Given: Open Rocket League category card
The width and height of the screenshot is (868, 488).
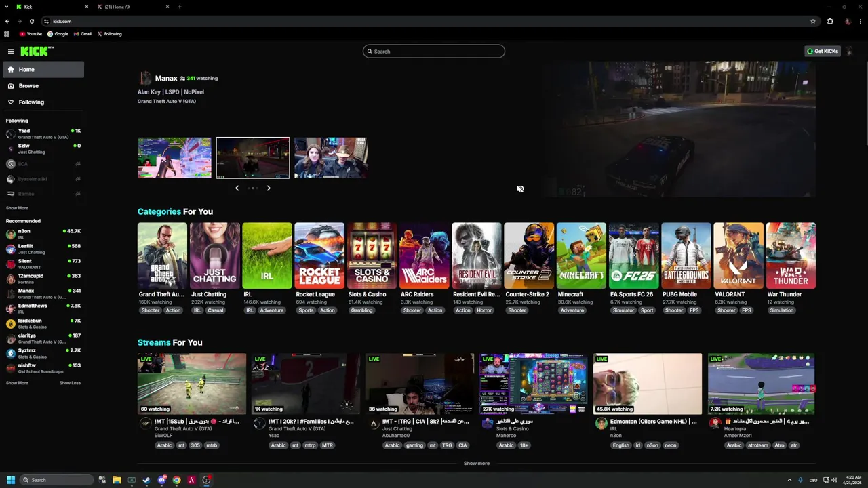Looking at the screenshot, I should click(319, 256).
